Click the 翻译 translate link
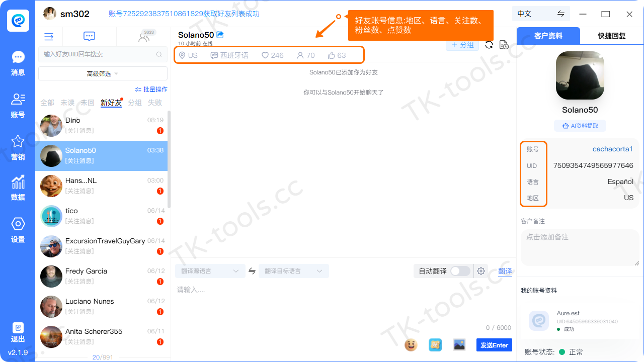644x362 pixels. [505, 271]
